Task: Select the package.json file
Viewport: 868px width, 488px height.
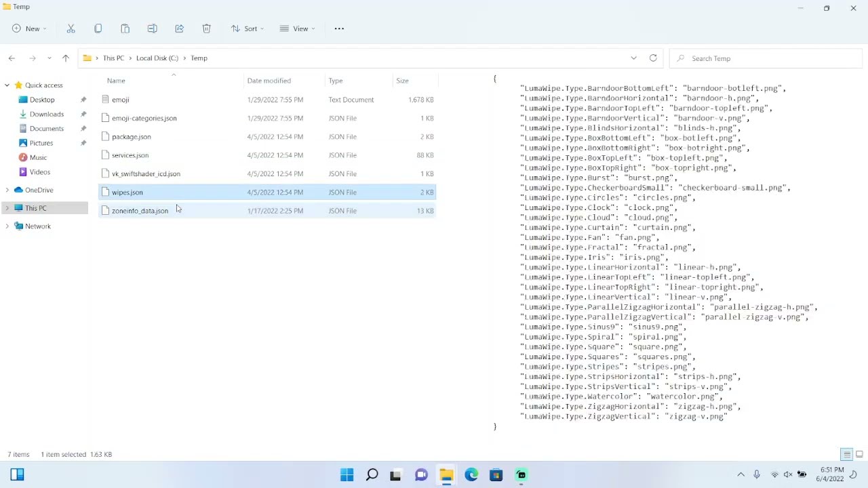Action: tap(267, 137)
